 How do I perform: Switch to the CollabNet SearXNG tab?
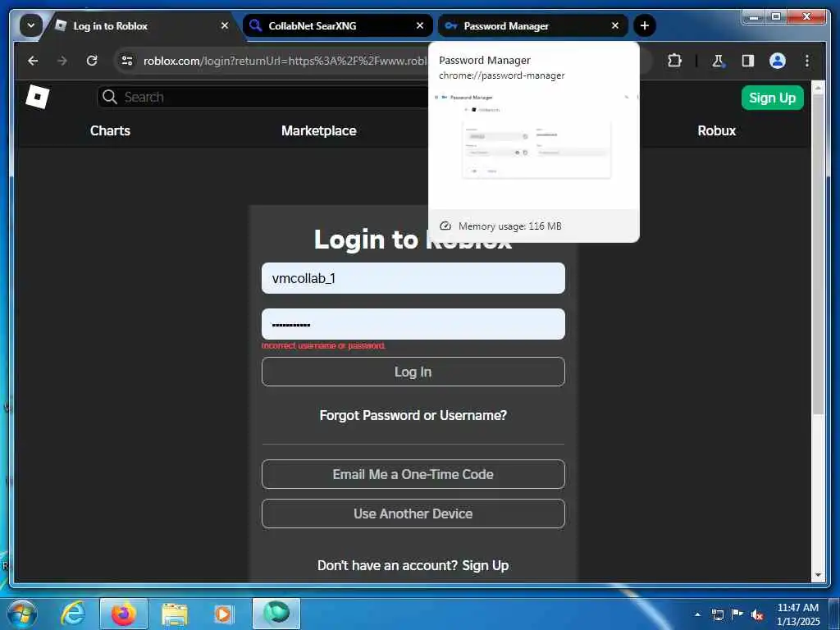click(x=337, y=25)
